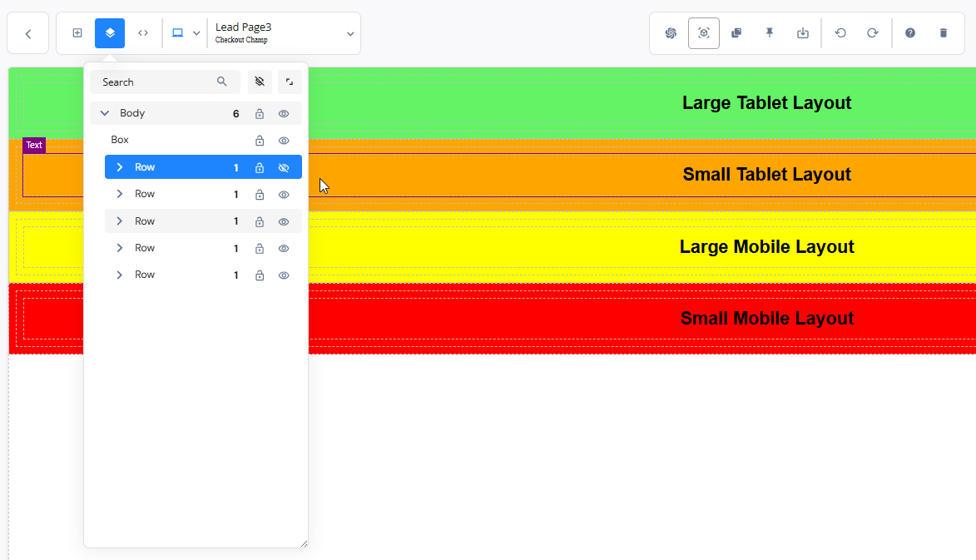Hide the Body layer with eye icon
This screenshot has height=560, width=976.
[x=284, y=114]
